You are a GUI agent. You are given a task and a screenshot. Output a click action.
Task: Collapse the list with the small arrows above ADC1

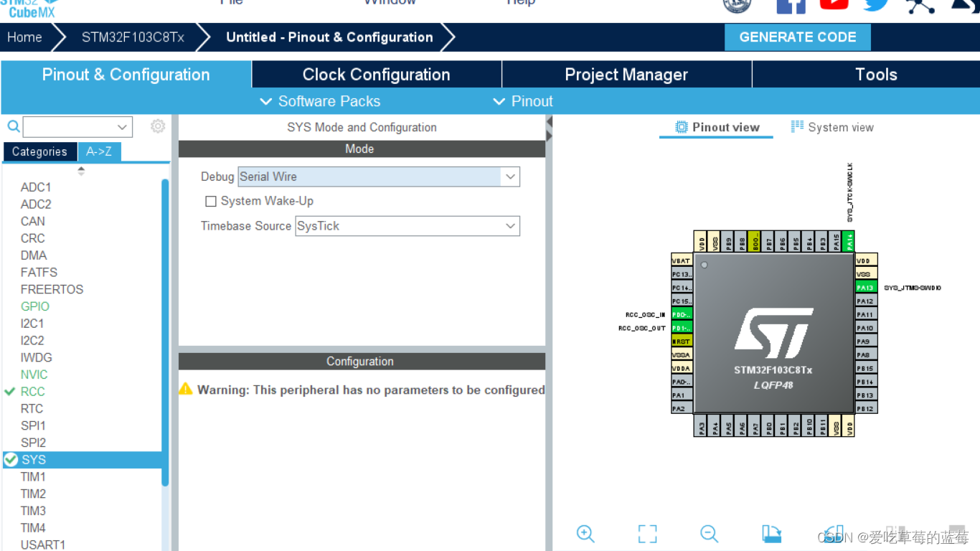click(x=81, y=171)
